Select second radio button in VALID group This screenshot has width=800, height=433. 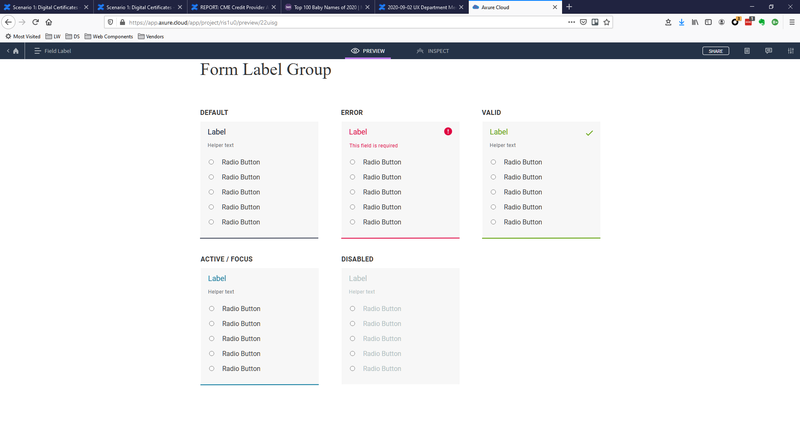(x=493, y=177)
